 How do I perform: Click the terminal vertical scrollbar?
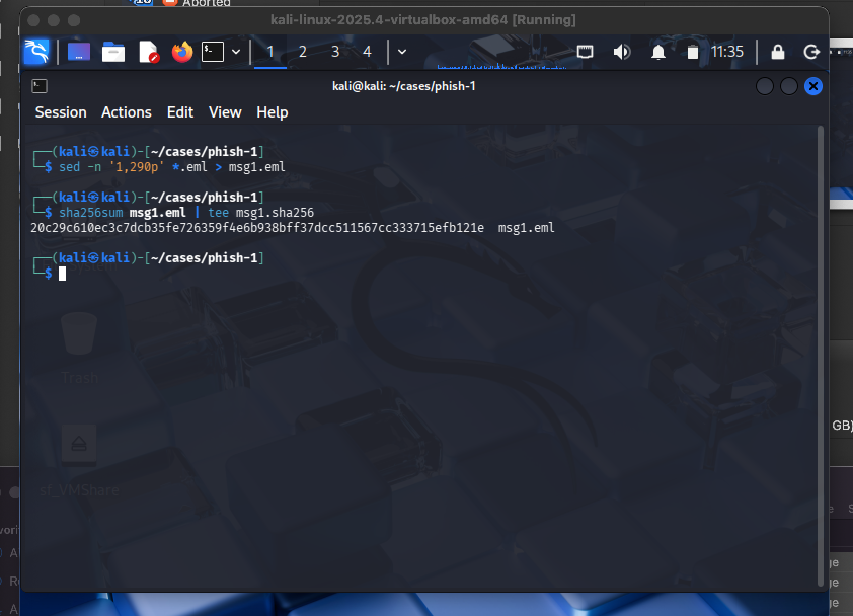pos(821,355)
